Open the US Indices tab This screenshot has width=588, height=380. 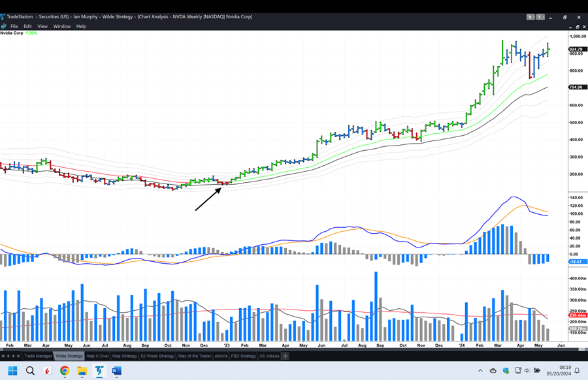coord(269,356)
